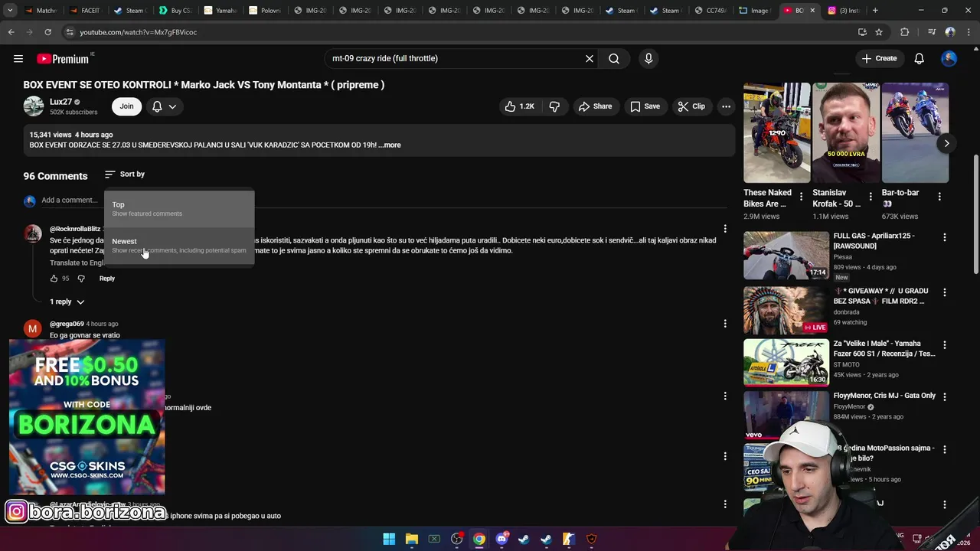Save the video to a playlist
The height and width of the screenshot is (551, 980).
pos(645,106)
